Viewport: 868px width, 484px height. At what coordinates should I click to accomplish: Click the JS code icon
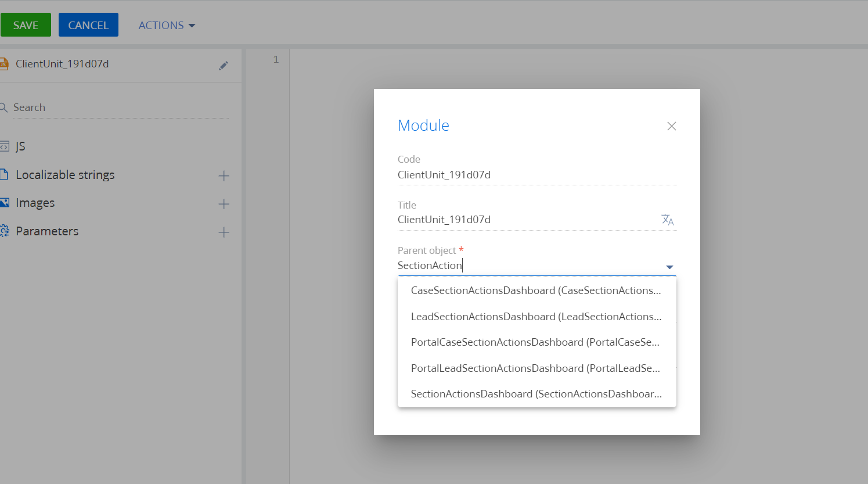4,146
